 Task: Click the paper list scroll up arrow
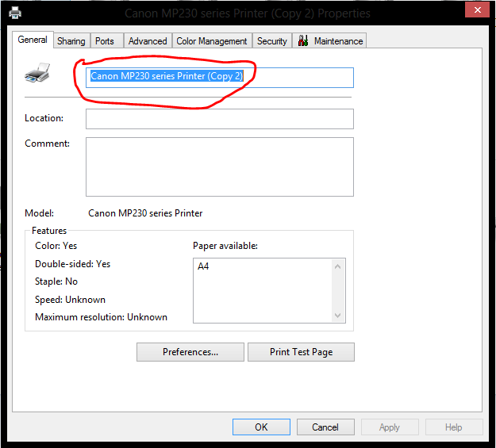coord(338,266)
